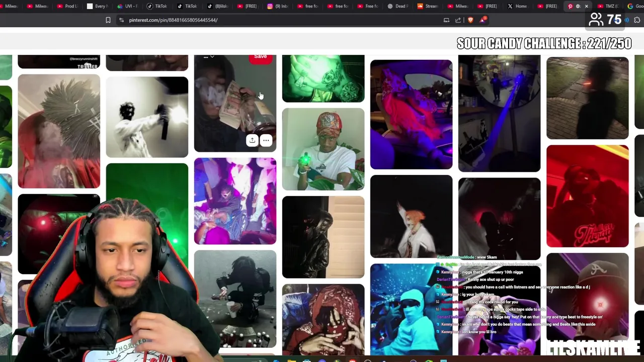The height and width of the screenshot is (362, 644).
Task: Open the Brave Rewards triangle icon
Action: [484, 20]
